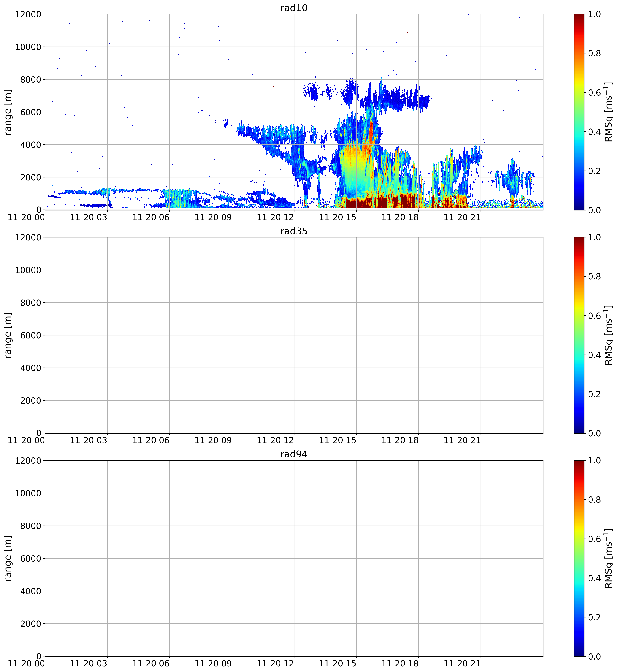Image resolution: width=618 pixels, height=672 pixels.
Task: Click the 11-20 09 tick under rad10
Action: (x=213, y=217)
